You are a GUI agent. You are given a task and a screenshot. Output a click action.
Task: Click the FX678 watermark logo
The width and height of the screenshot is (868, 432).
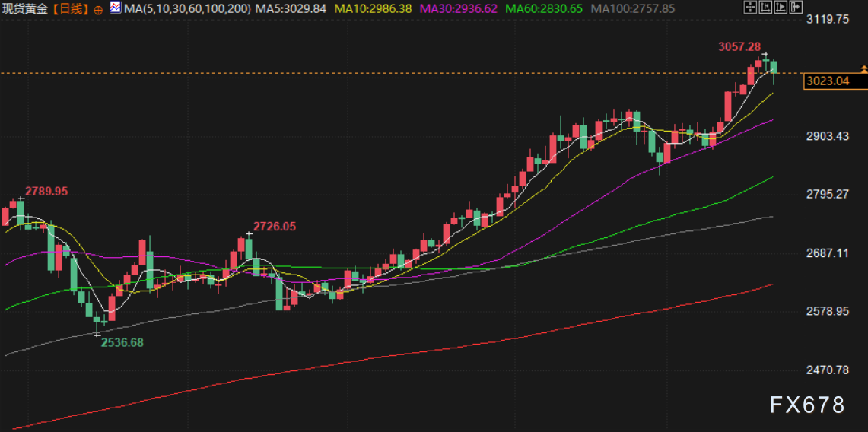click(x=807, y=405)
